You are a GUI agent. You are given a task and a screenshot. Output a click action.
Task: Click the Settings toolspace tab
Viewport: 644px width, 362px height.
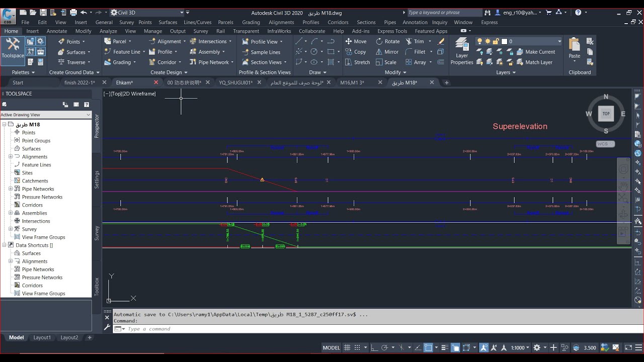(97, 179)
